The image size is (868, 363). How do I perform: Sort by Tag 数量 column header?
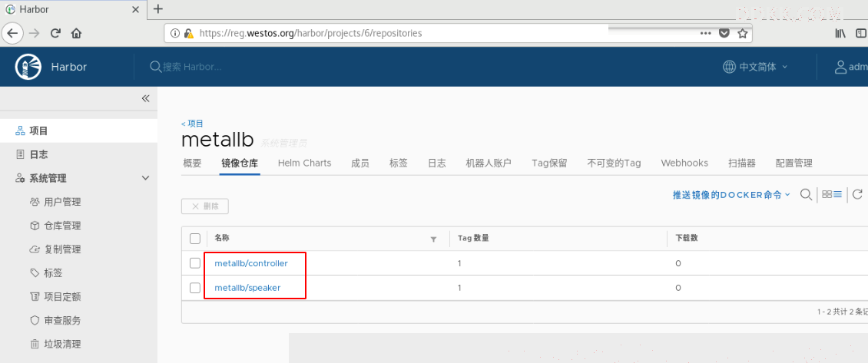472,239
